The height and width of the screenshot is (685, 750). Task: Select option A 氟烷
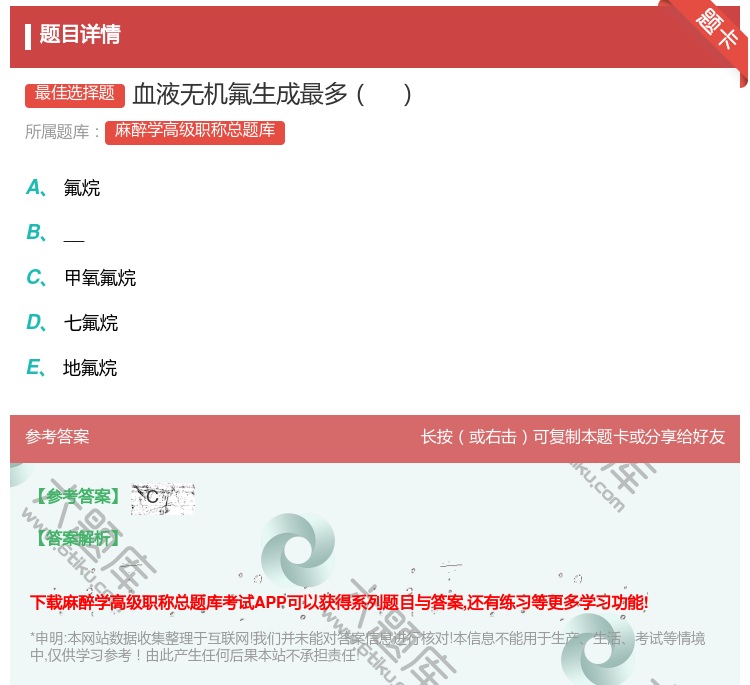tap(81, 188)
